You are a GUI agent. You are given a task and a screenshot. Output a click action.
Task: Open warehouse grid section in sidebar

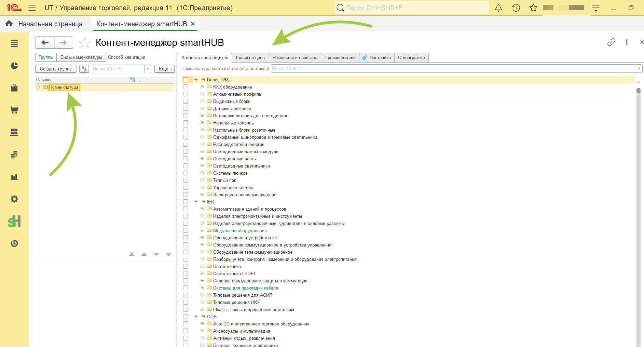click(x=14, y=132)
